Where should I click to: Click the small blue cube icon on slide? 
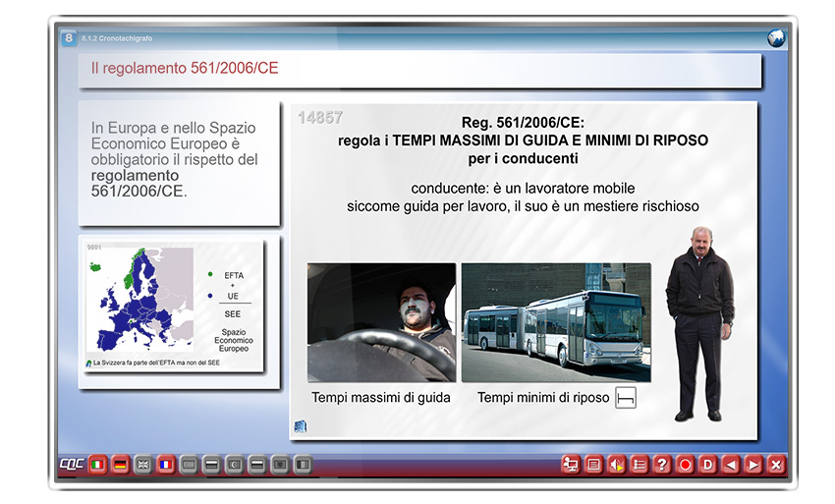(x=301, y=426)
